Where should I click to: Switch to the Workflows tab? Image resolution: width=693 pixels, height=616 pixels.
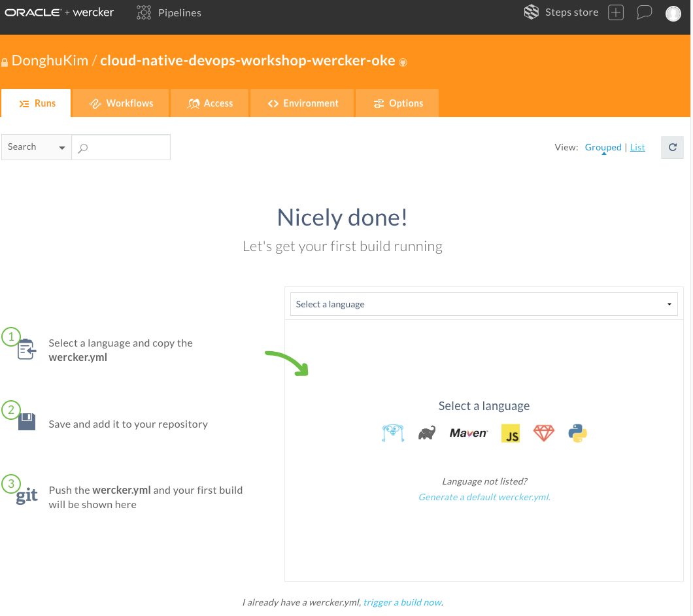(x=121, y=103)
